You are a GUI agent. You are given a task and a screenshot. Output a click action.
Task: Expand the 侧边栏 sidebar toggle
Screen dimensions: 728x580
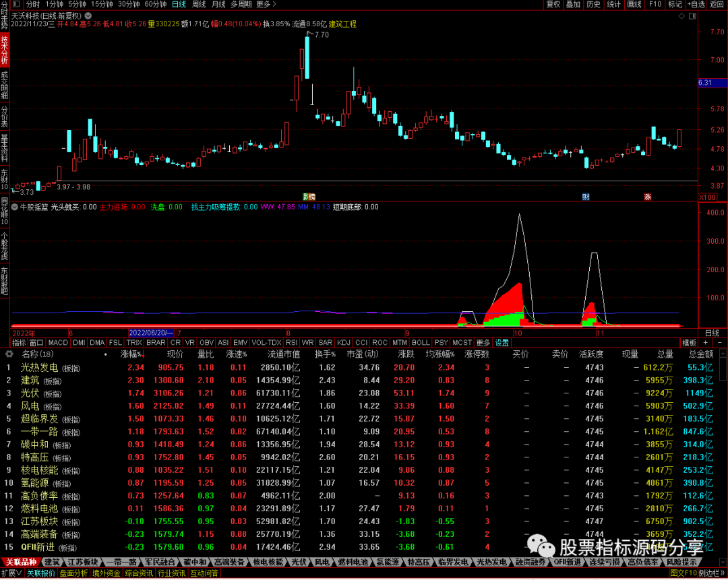(x=712, y=573)
